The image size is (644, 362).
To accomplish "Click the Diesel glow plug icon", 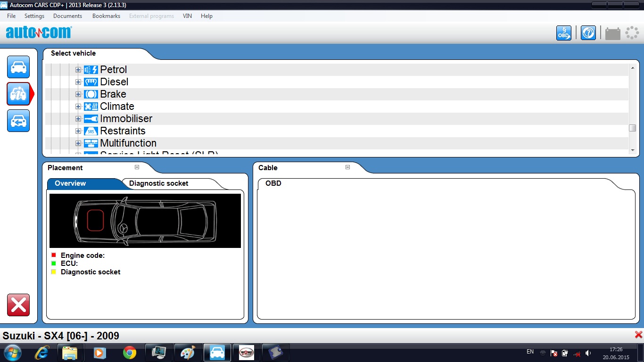I will pyautogui.click(x=91, y=82).
